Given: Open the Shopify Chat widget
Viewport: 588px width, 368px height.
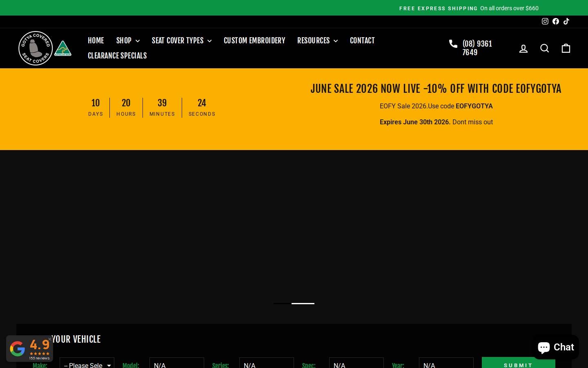Looking at the screenshot, I should click(556, 347).
